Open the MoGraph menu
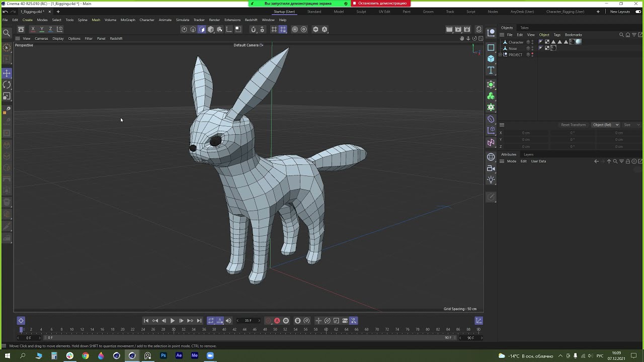644x362 pixels. click(128, 20)
